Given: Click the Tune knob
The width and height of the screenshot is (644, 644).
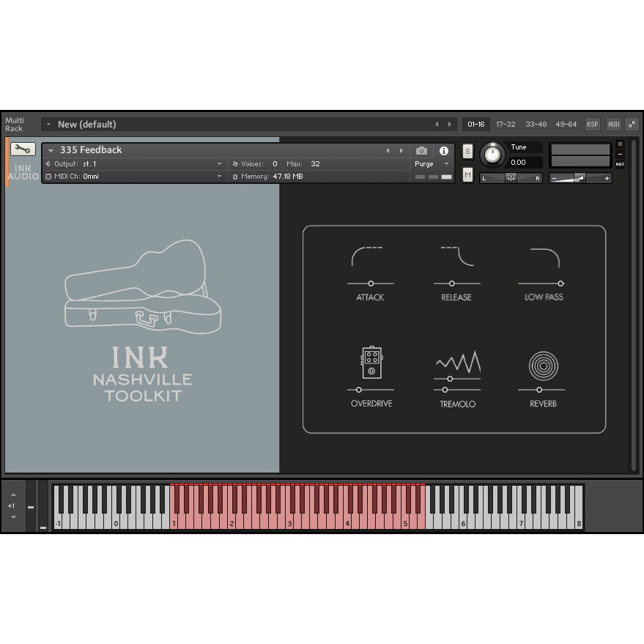Looking at the screenshot, I should coord(492,155).
